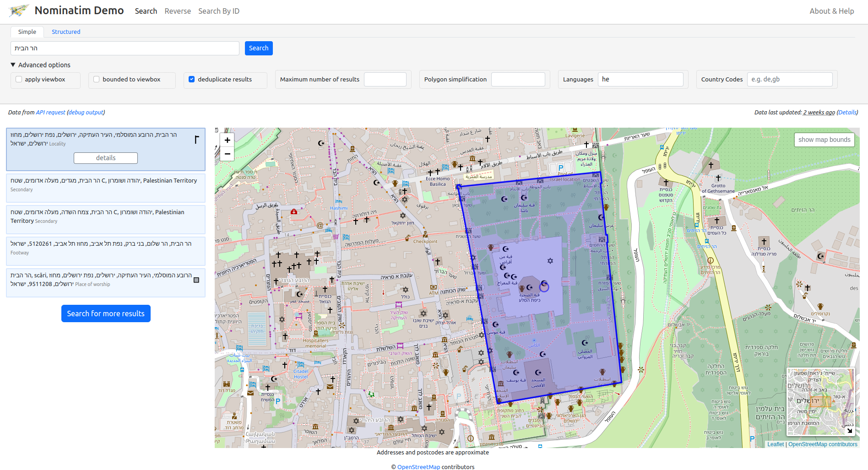Click Search for more results button
The image size is (868, 470).
tap(106, 313)
